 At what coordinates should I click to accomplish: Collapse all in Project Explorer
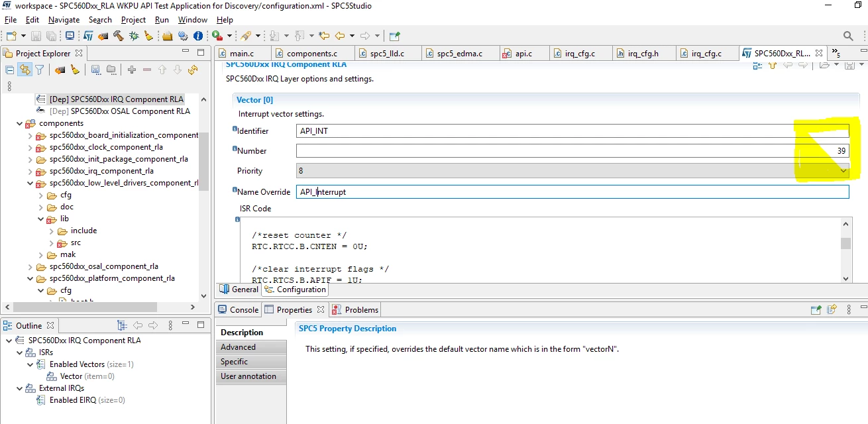coord(9,70)
